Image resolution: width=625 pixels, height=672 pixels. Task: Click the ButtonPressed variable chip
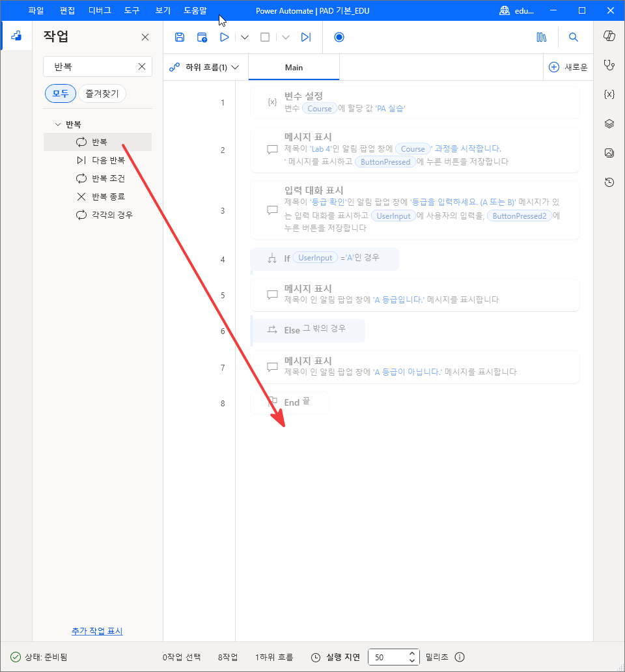point(385,162)
